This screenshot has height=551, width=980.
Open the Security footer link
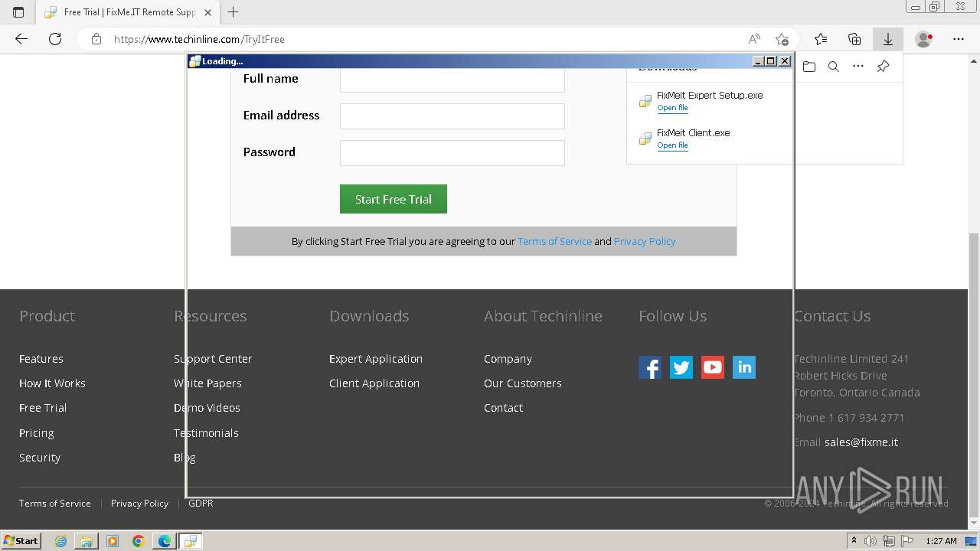(x=40, y=458)
